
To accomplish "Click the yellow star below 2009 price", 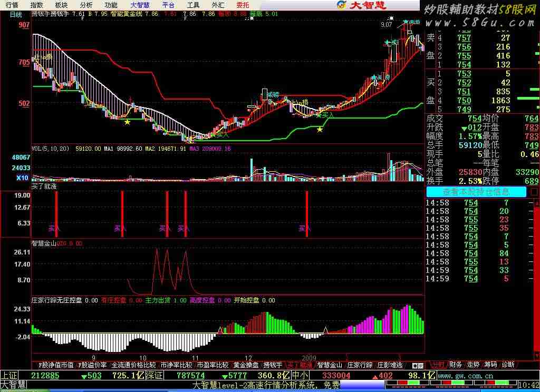I will (x=320, y=130).
